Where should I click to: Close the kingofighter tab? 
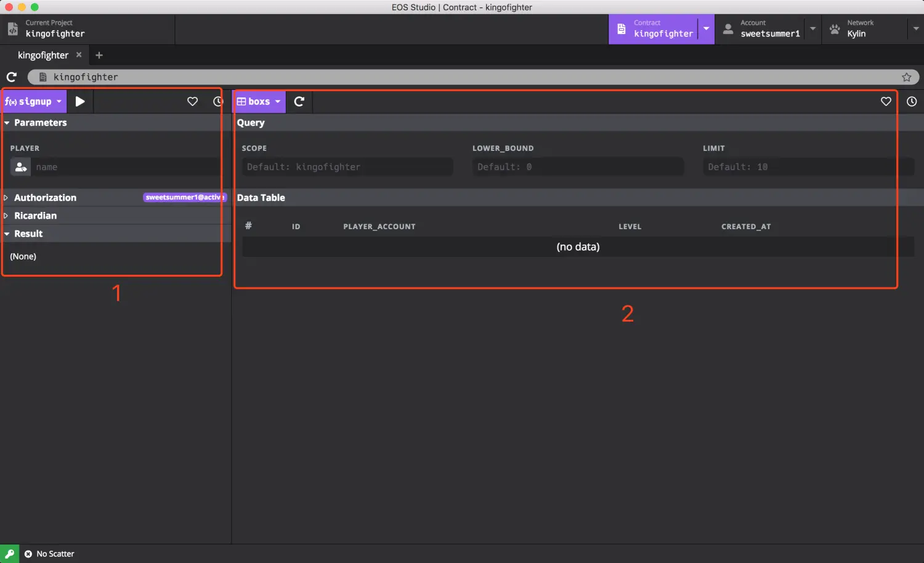click(79, 55)
